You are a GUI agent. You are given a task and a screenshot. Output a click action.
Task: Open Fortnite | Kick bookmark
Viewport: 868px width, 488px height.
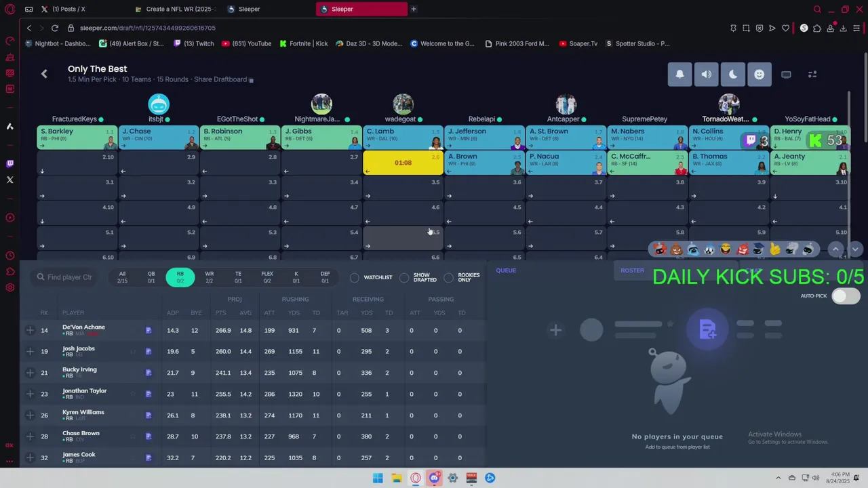point(303,43)
